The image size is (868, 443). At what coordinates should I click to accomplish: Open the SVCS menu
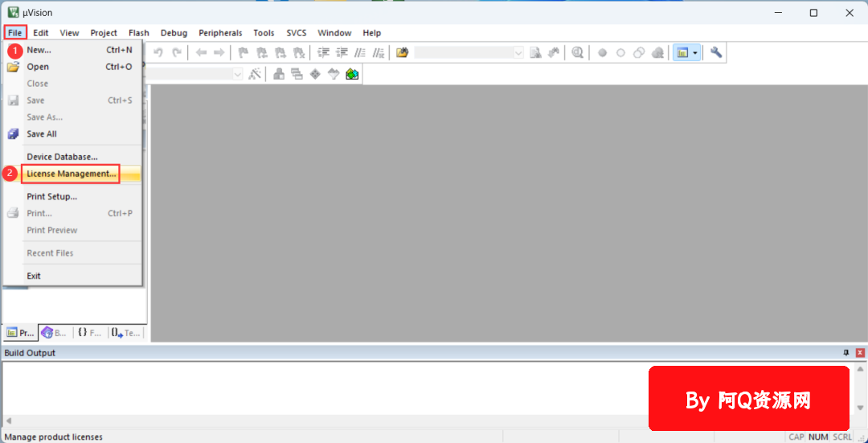296,33
